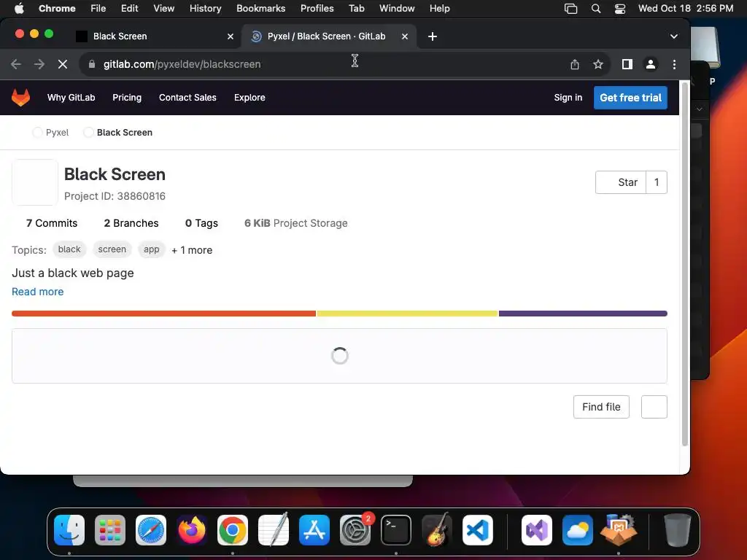The image size is (747, 560).
Task: Click Get free trial button
Action: click(x=630, y=98)
